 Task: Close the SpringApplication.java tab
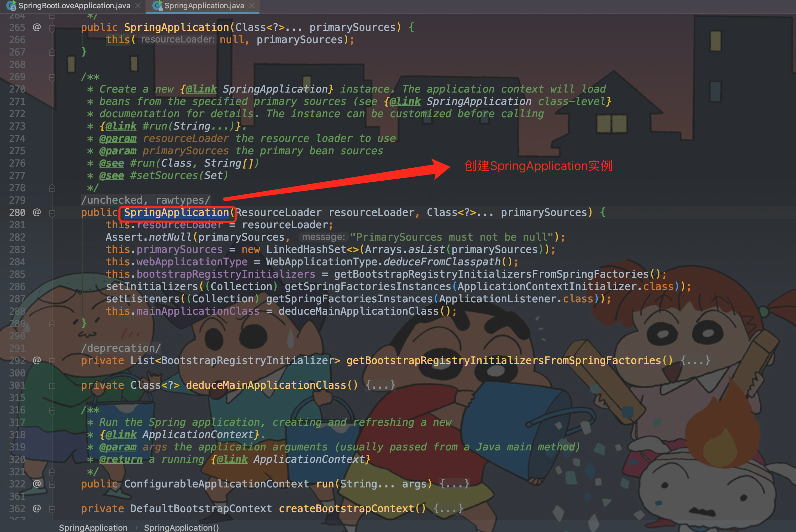click(x=252, y=6)
